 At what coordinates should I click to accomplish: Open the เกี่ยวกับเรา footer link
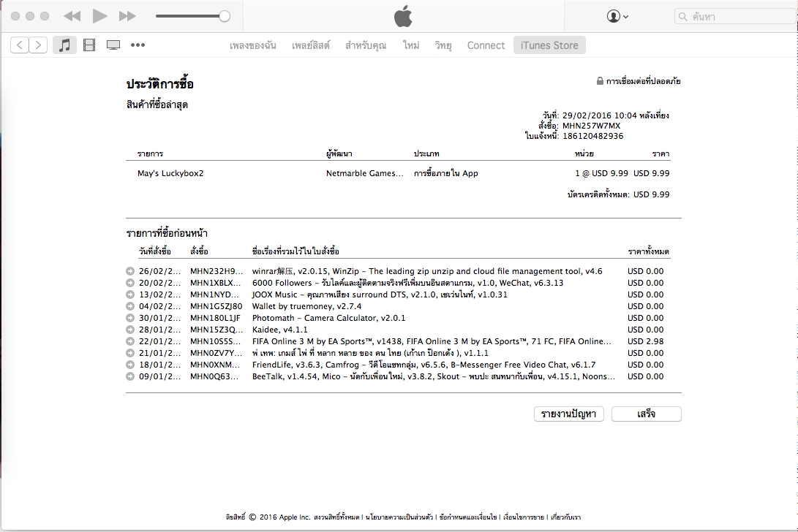(566, 517)
